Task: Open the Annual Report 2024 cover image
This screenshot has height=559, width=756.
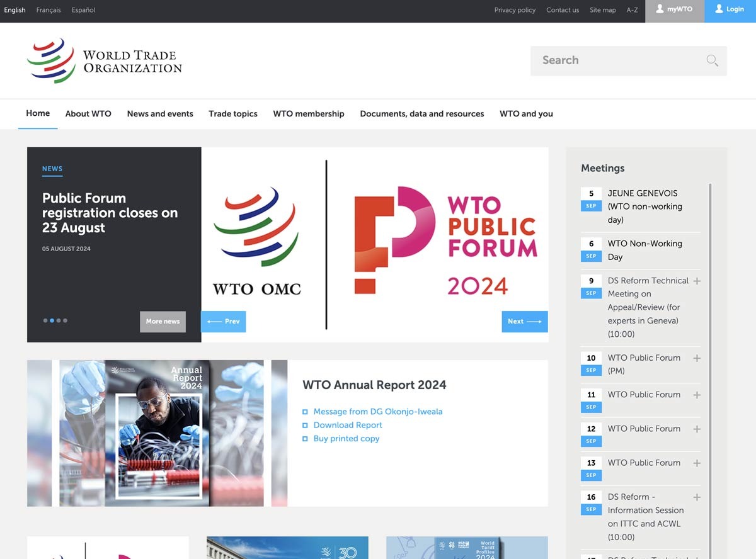Action: (161, 433)
